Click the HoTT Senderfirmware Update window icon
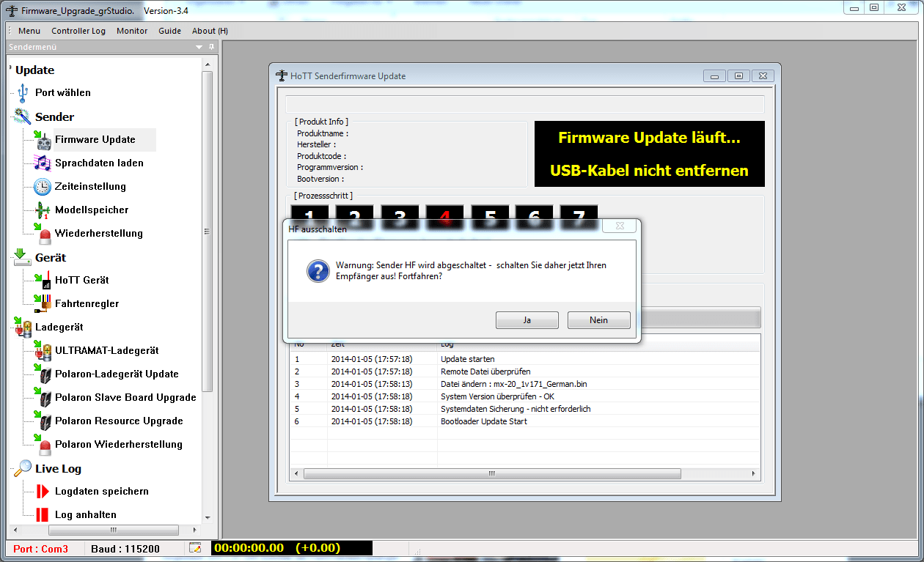This screenshot has width=924, height=562. tap(282, 75)
